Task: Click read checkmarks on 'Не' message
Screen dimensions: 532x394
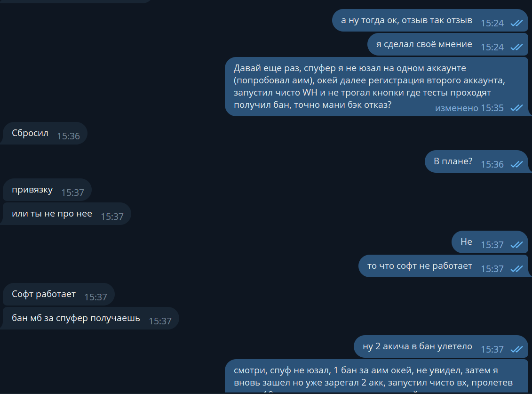Action: pyautogui.click(x=516, y=245)
